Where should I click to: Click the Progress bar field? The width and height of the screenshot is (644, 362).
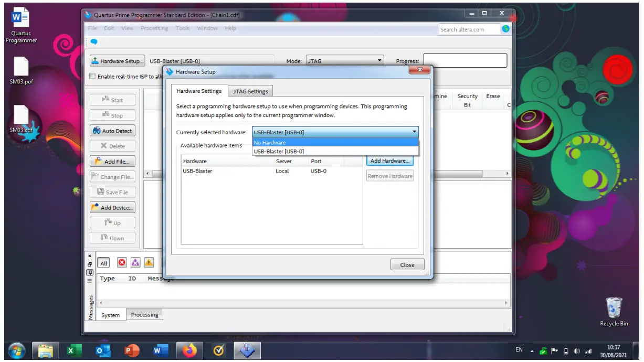tap(465, 60)
